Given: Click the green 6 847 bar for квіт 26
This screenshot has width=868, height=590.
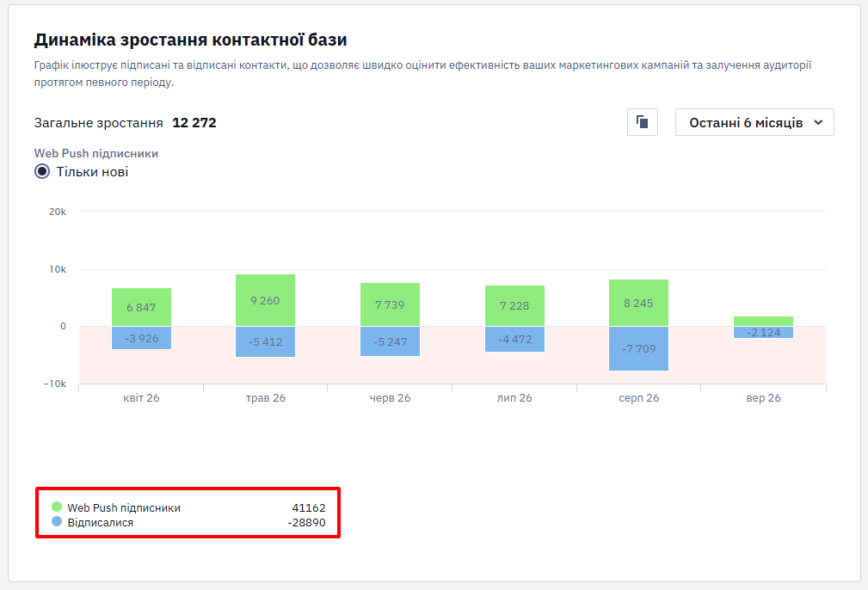Looking at the screenshot, I should pyautogui.click(x=141, y=307).
